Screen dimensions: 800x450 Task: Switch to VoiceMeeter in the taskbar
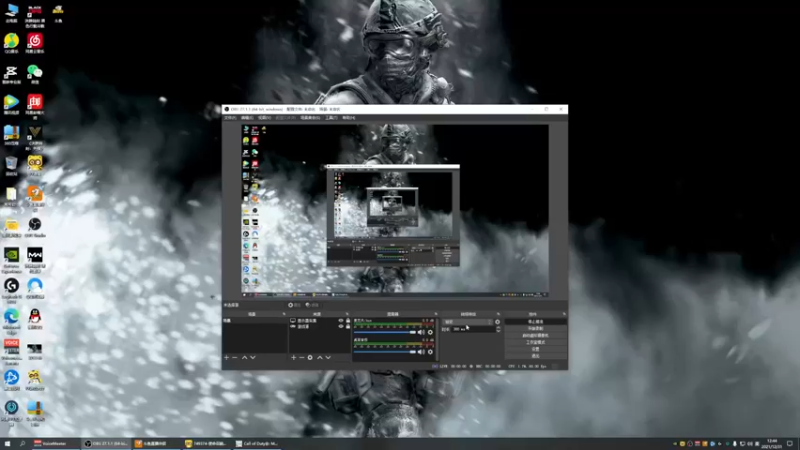click(x=55, y=443)
